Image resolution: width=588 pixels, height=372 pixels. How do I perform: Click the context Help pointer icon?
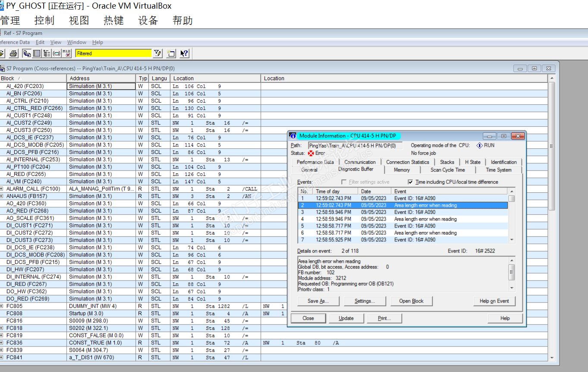point(184,53)
